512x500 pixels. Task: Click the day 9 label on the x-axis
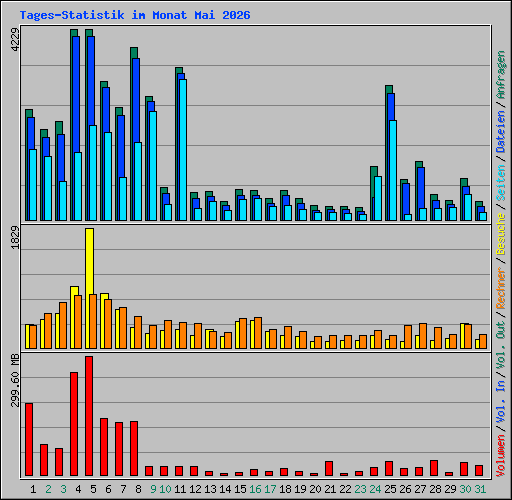pyautogui.click(x=153, y=489)
